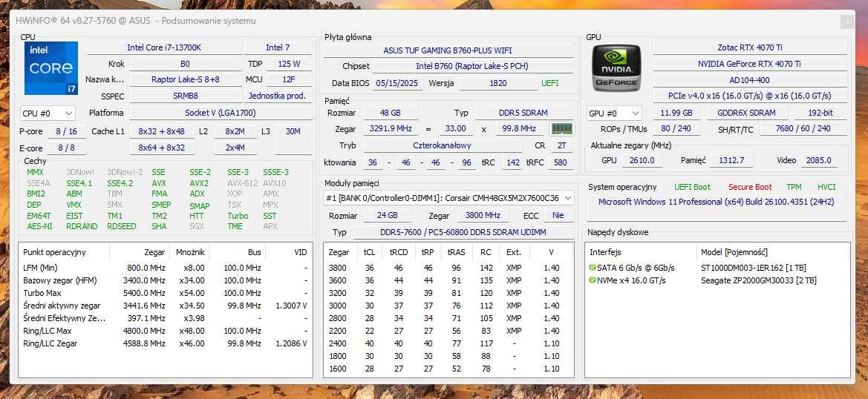Click the NVMe x4 drive status icon
This screenshot has width=868, height=399.
pos(593,281)
